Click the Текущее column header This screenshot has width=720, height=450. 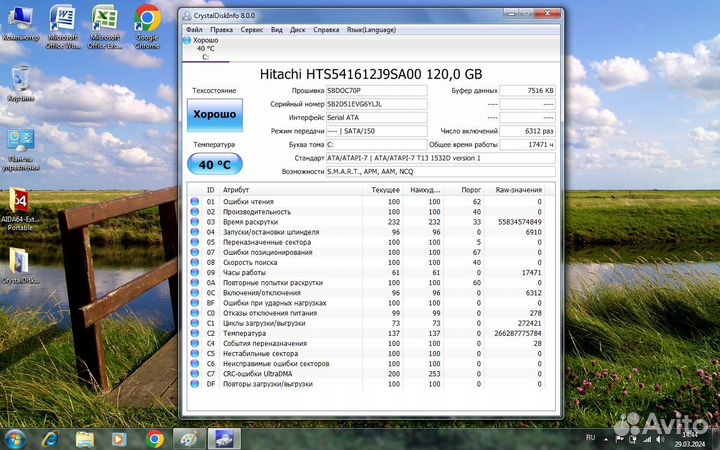coord(382,190)
